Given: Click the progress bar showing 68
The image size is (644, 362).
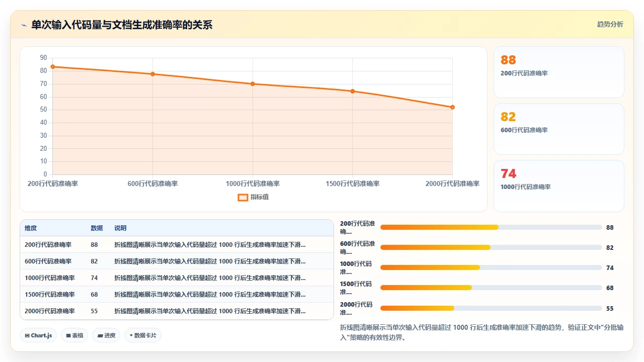Looking at the screenshot, I should tap(491, 288).
